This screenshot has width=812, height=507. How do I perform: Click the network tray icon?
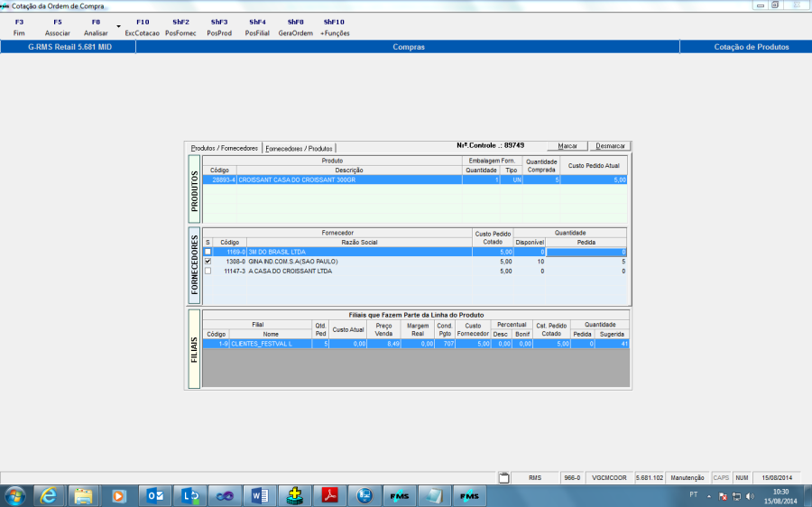click(x=736, y=497)
